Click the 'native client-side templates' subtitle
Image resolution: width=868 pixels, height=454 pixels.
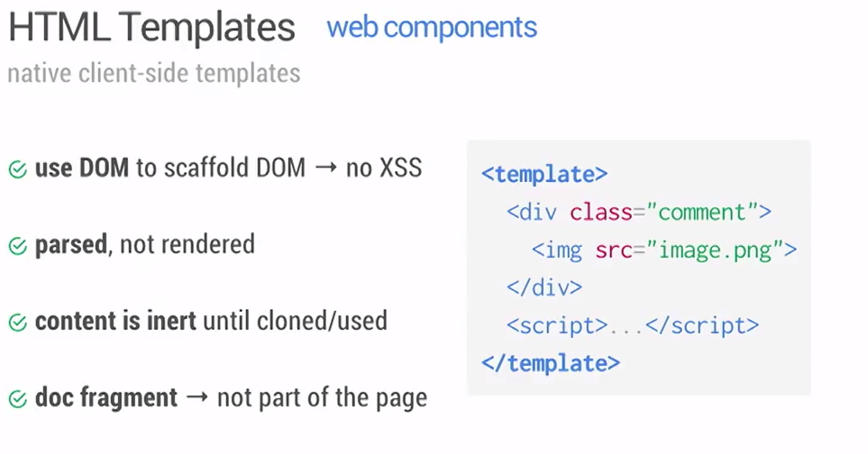point(154,74)
